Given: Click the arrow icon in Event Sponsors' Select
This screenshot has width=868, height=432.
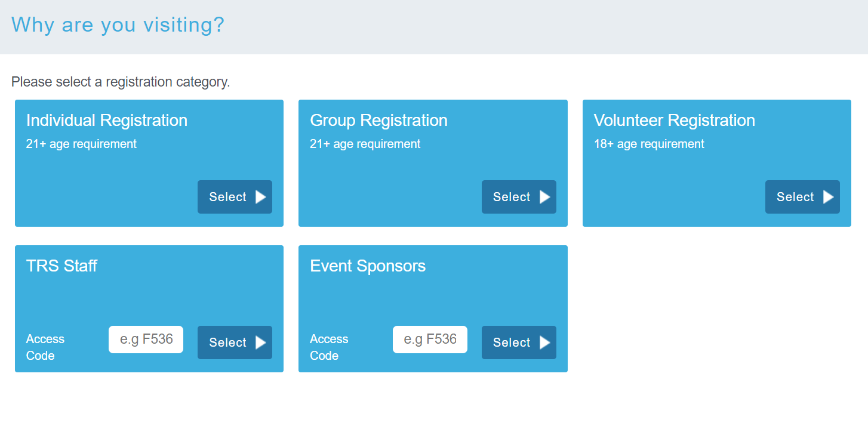Looking at the screenshot, I should 545,342.
